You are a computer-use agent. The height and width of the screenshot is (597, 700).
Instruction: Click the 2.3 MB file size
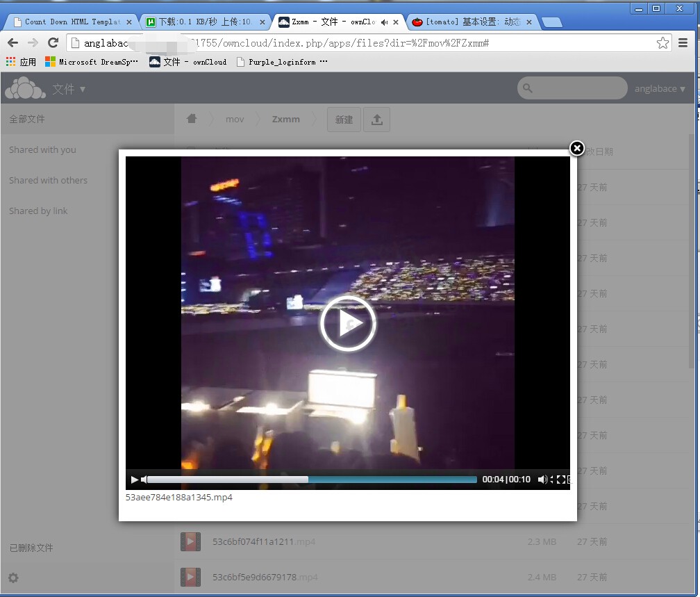tap(542, 541)
